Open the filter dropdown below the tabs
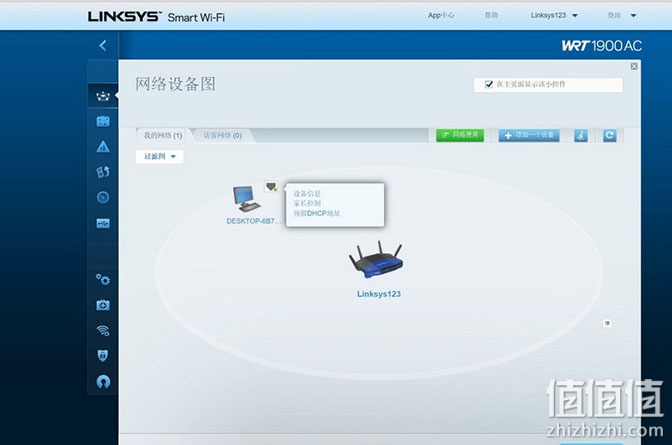The height and width of the screenshot is (445, 672). (x=159, y=156)
